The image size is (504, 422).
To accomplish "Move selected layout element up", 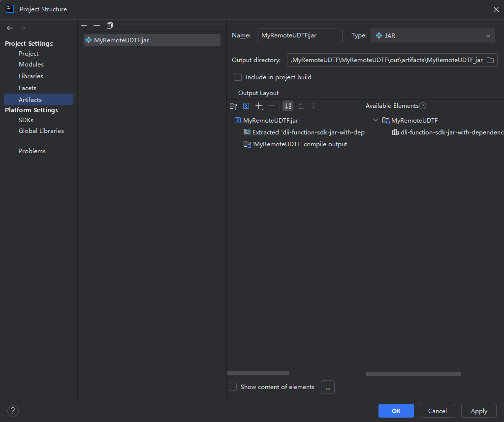I will point(301,106).
